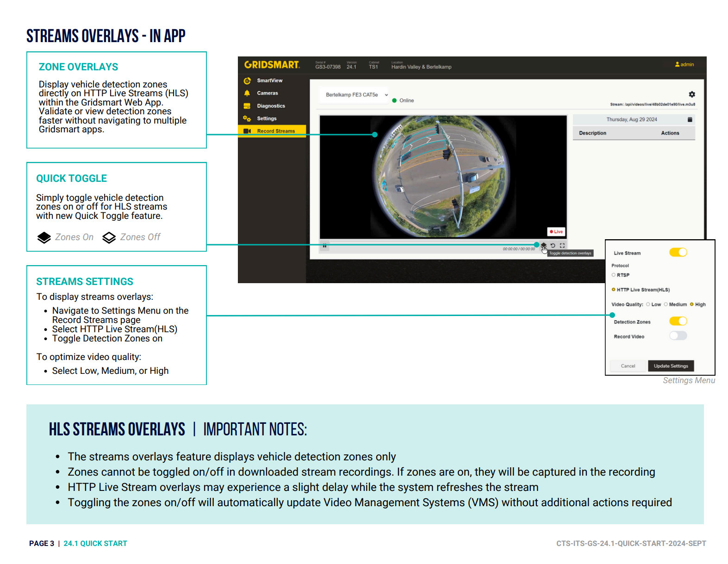
Task: Open Diagnostics menu item
Action: (x=271, y=106)
